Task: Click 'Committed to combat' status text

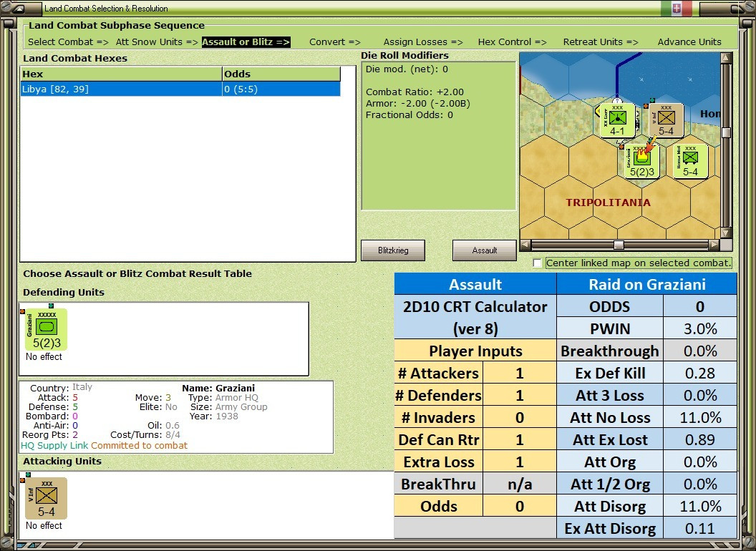Action: [x=140, y=446]
